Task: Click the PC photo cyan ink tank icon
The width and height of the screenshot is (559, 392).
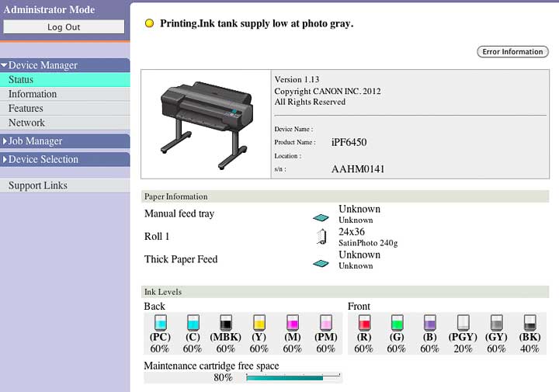Action: (161, 322)
